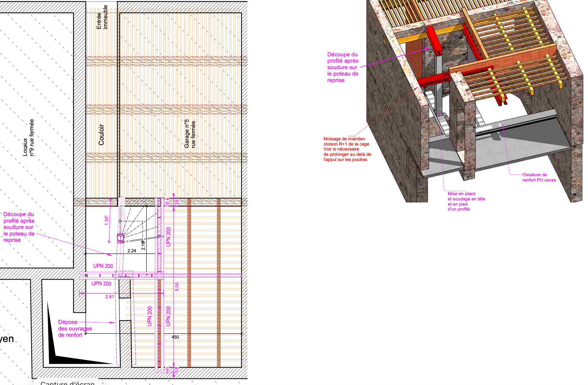Click 'Ossature de renfort PH caves' callout
Screen dimensions: 588x385
tap(539, 177)
